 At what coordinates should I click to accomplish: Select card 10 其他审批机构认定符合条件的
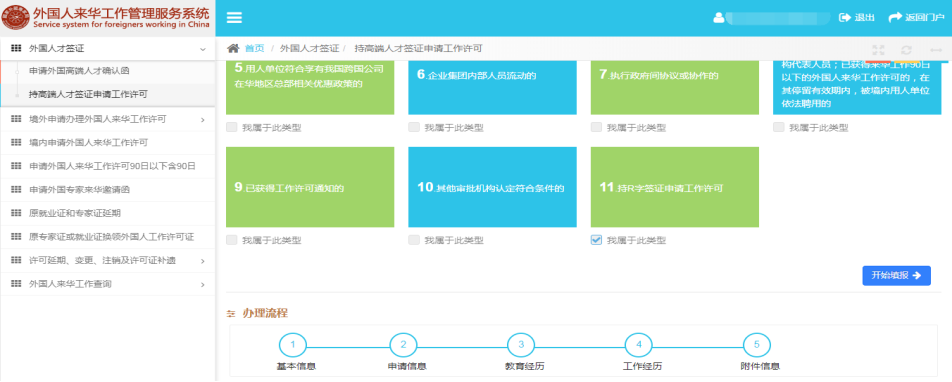pyautogui.click(x=492, y=187)
